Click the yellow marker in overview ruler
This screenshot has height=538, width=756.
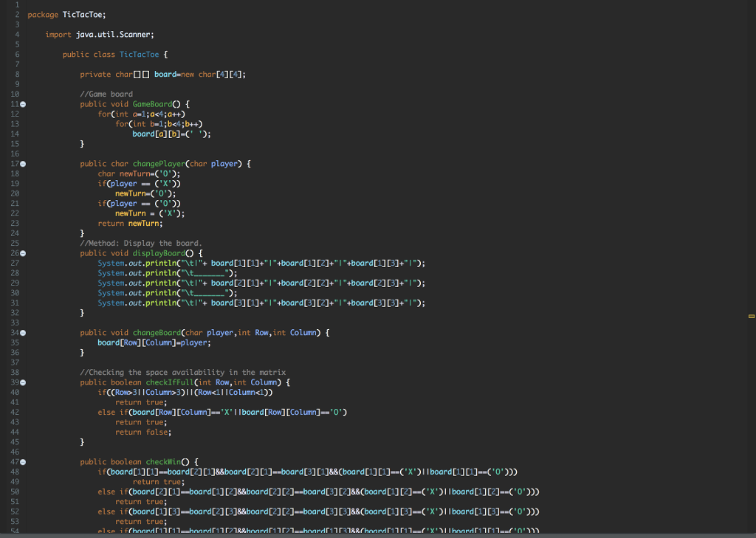click(x=751, y=316)
